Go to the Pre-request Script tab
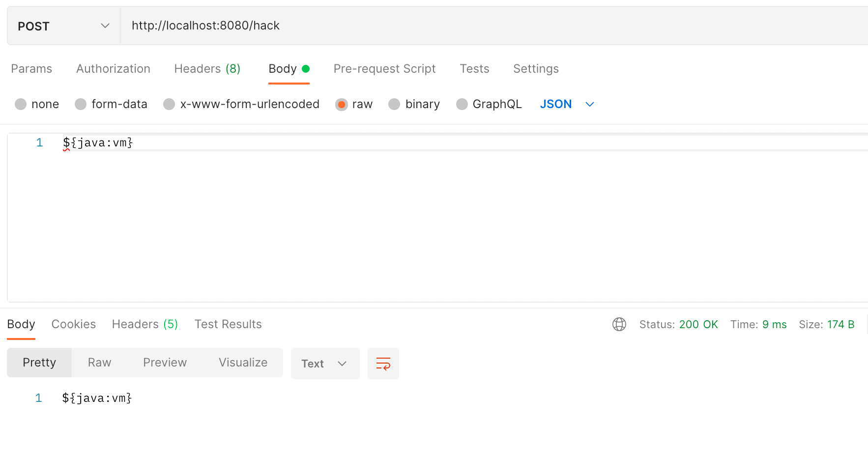 coord(384,69)
